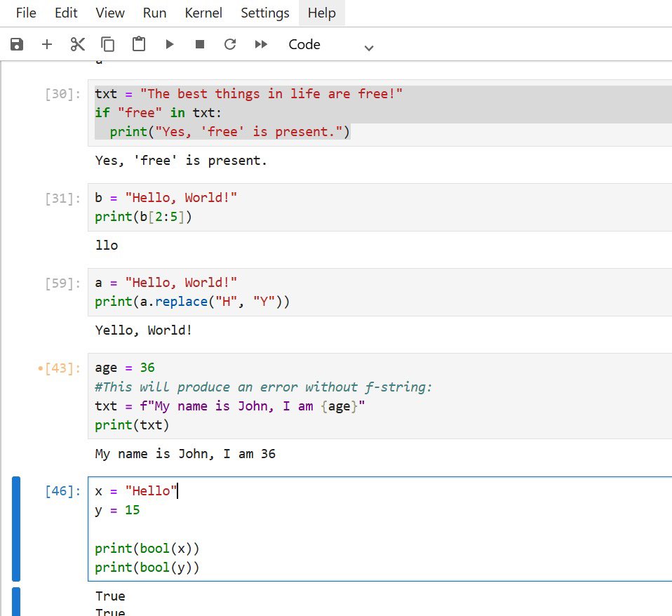The width and height of the screenshot is (672, 616).
Task: Run the selected cell
Action: click(x=169, y=43)
